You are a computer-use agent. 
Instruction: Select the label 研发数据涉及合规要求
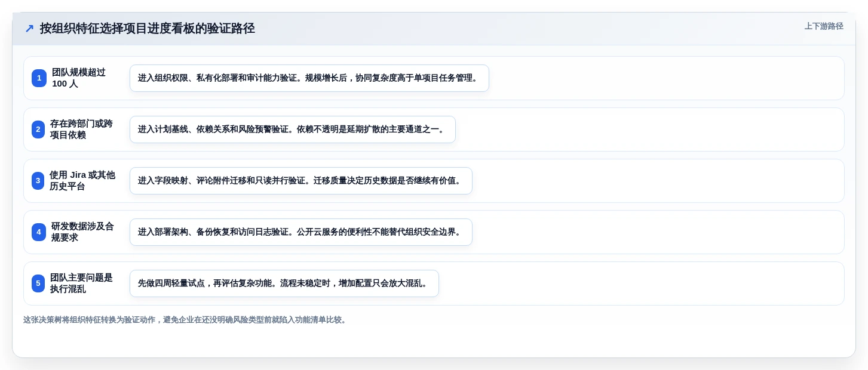coord(82,232)
